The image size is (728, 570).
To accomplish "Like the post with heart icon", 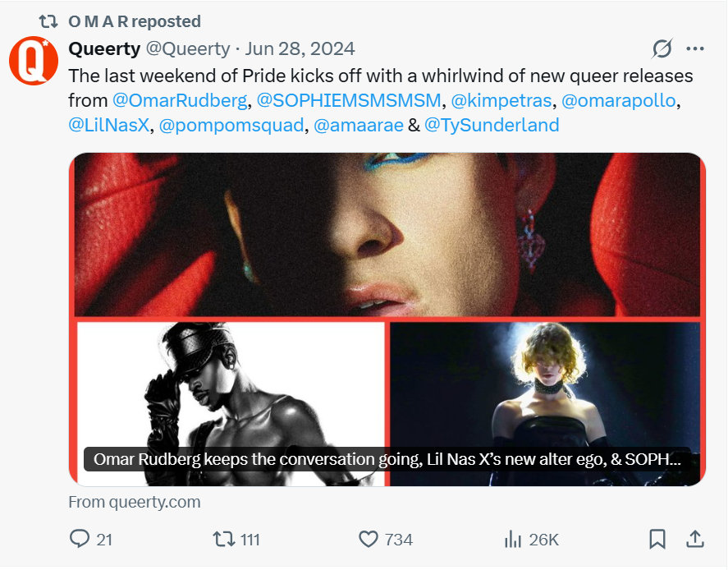I will coord(370,539).
